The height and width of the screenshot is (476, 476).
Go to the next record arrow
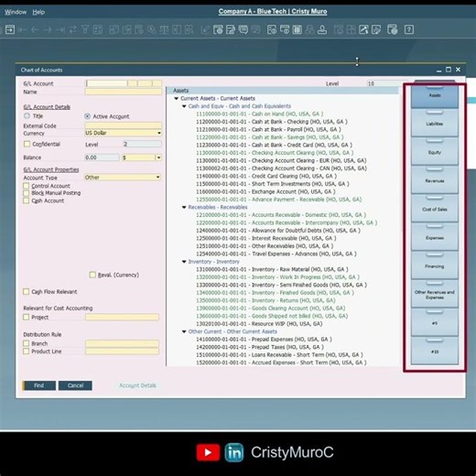tap(48, 29)
